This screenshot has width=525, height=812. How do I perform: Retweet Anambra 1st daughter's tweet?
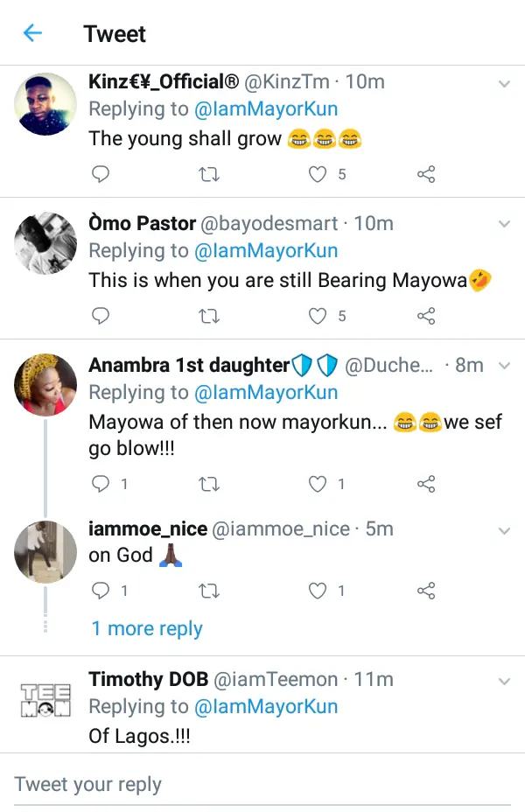(x=209, y=484)
